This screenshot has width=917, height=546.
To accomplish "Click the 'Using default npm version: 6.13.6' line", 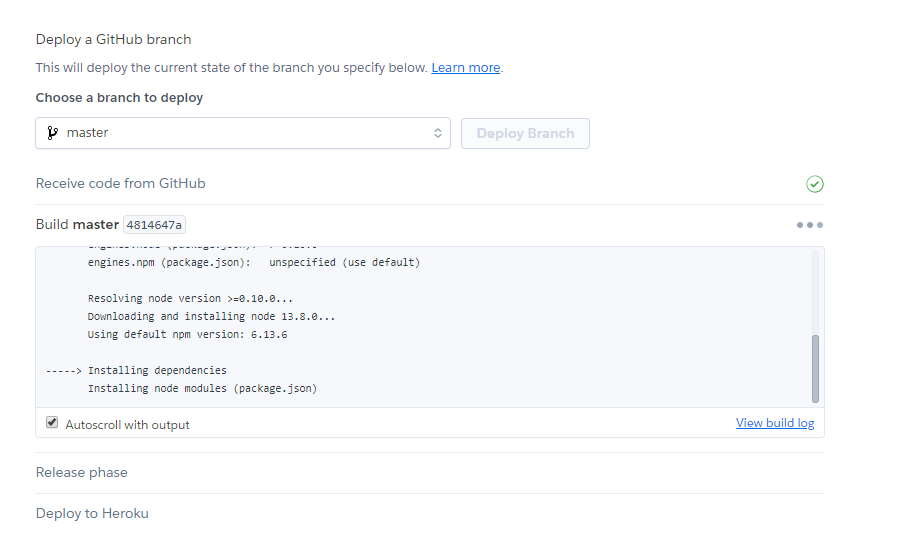I will 187,334.
